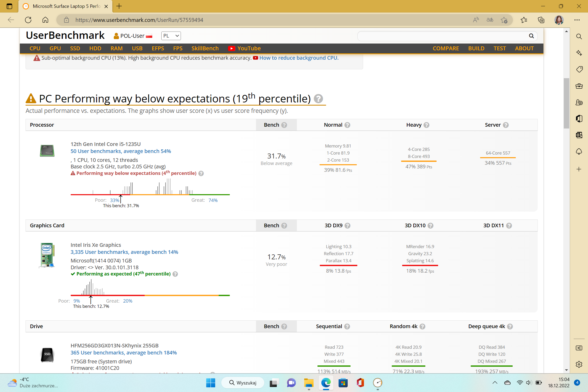The width and height of the screenshot is (588, 392).
Task: Close the Microsoft Surface Laptop 5 tab
Action: click(106, 7)
